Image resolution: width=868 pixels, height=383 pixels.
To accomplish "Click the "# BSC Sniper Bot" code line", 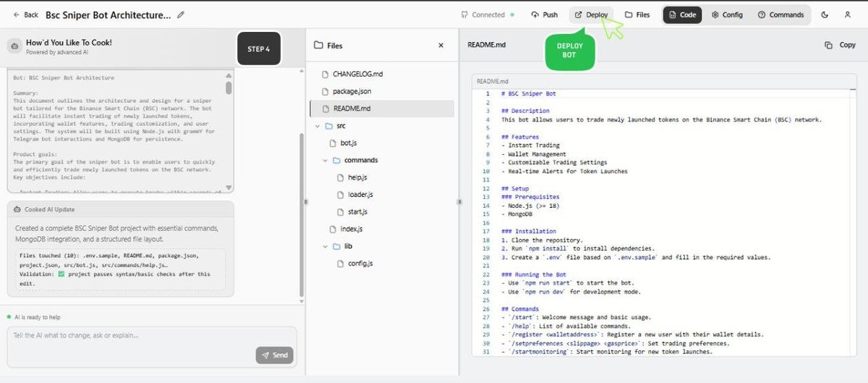I will [529, 93].
